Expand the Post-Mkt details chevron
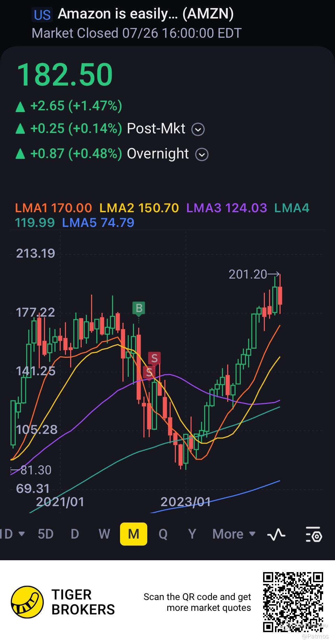The height and width of the screenshot is (644, 335). (198, 129)
